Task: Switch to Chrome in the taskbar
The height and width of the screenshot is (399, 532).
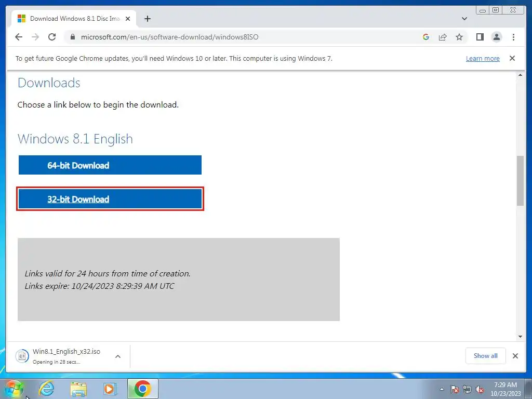Action: coord(143,389)
